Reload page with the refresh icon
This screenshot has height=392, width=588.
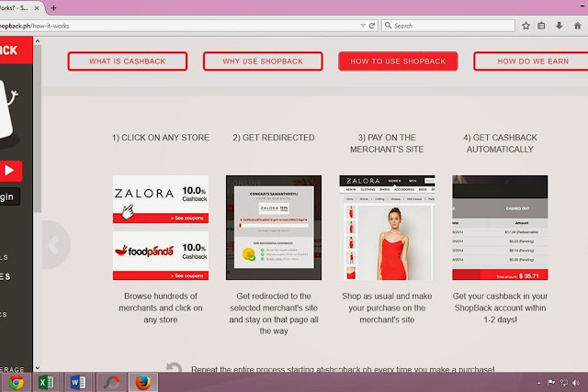coord(371,26)
